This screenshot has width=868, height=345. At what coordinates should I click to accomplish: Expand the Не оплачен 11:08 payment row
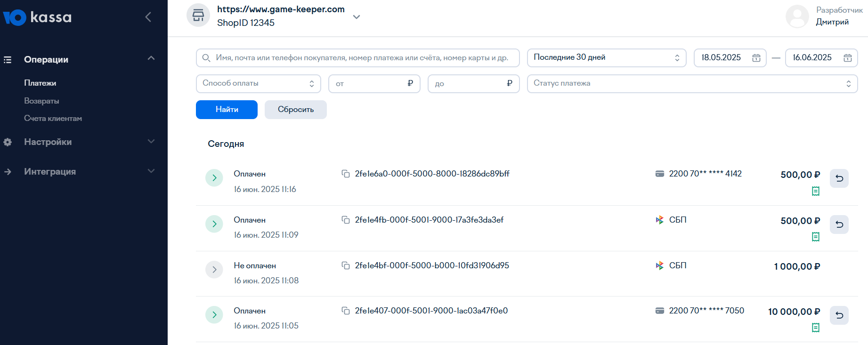click(214, 270)
